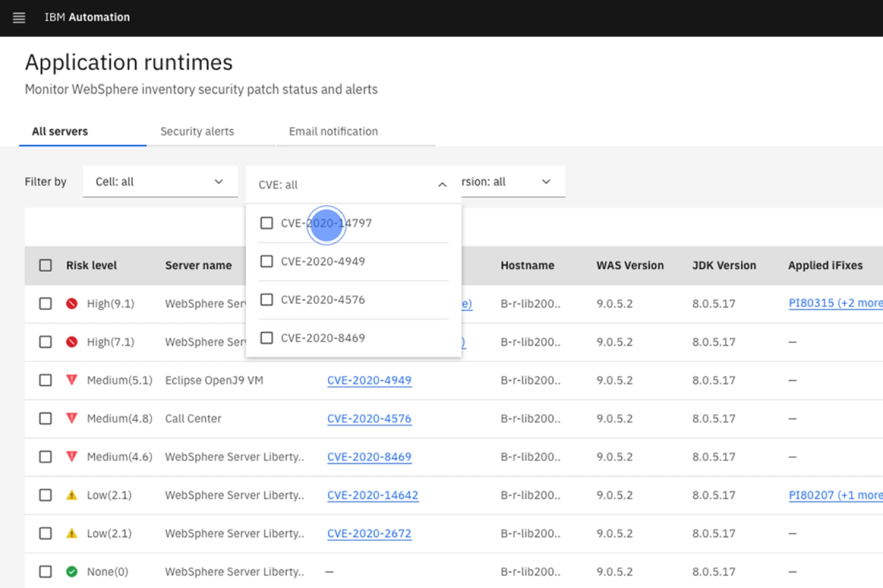Open the Email notification tab
Screen dimensions: 883x588
click(x=333, y=131)
